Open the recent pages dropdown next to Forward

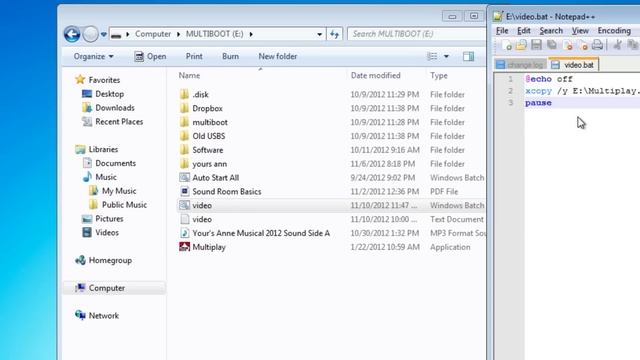104,35
